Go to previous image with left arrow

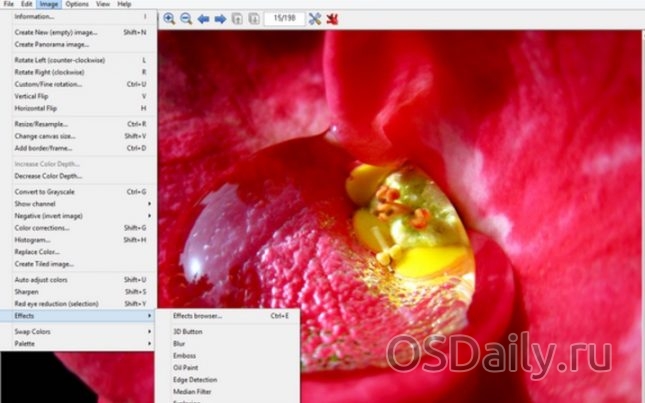pyautogui.click(x=203, y=18)
